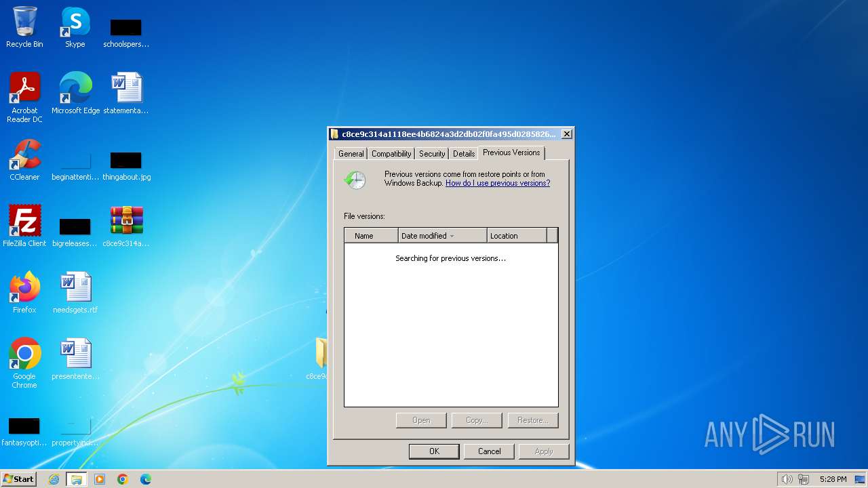Launch Google Chrome desktop shortcut
This screenshot has height=488, width=868.
coord(24,363)
